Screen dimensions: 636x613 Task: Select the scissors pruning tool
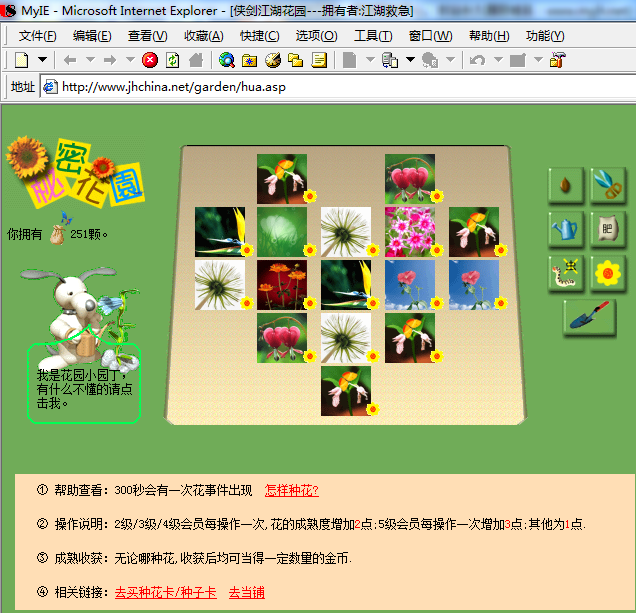pos(608,185)
